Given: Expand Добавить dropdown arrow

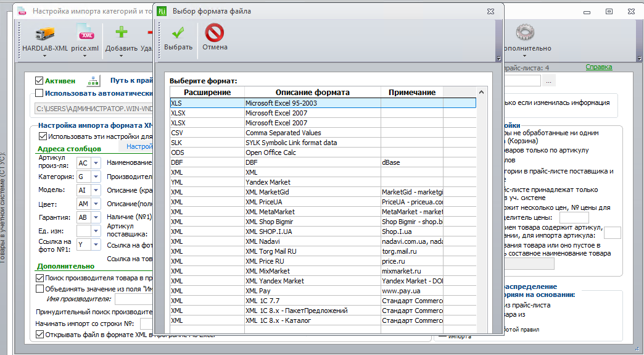Looking at the screenshot, I should coord(121,56).
